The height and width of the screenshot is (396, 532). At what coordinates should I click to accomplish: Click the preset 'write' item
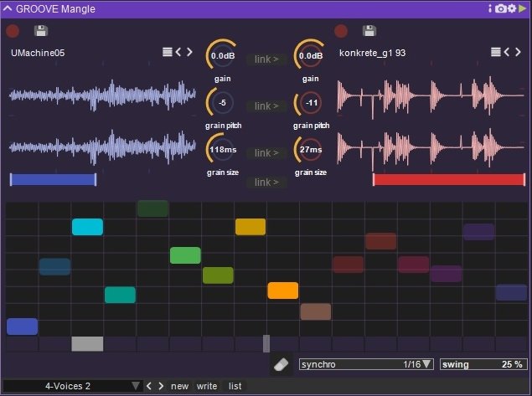[207, 386]
